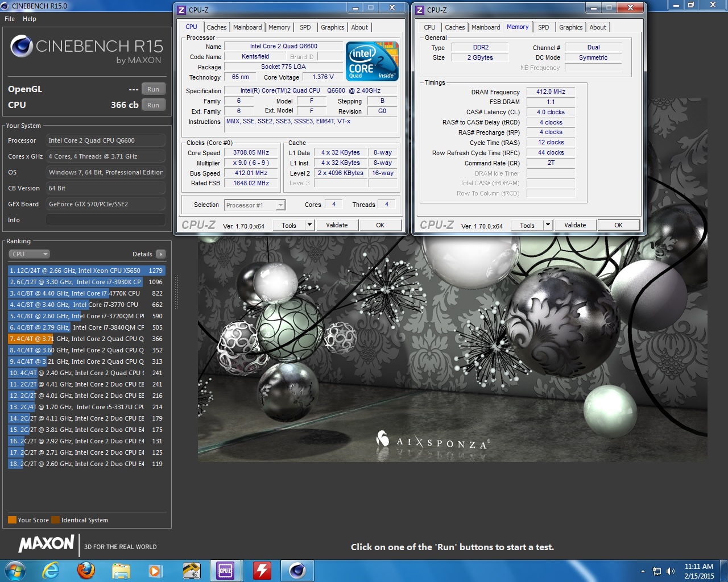Screen dimensions: 728x582
Task: Click the CPU-Z taskbar icon
Action: (x=225, y=570)
